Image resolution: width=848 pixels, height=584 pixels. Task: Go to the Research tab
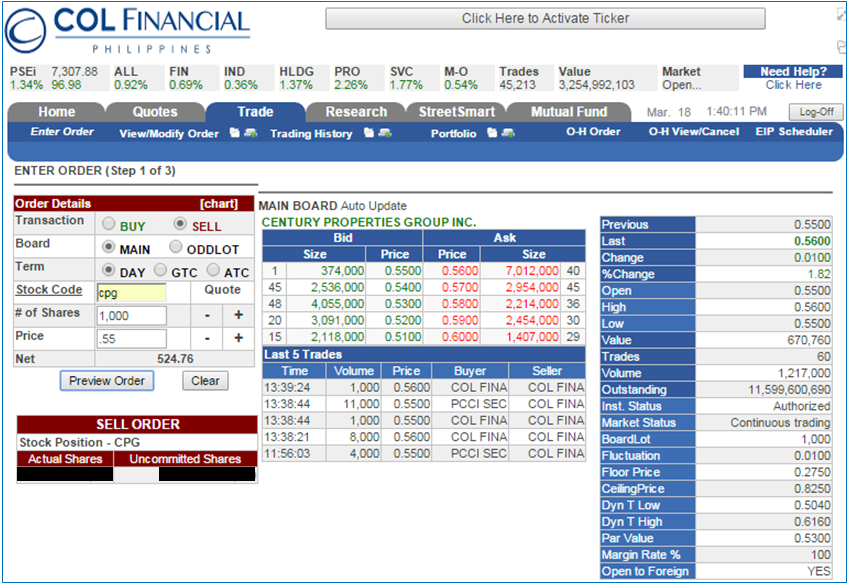[x=356, y=112]
